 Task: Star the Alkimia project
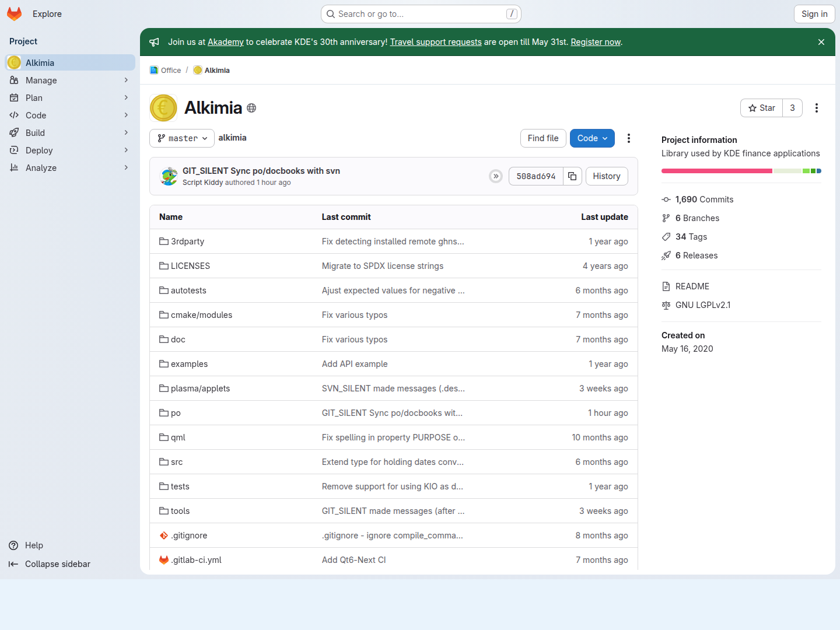coord(761,108)
